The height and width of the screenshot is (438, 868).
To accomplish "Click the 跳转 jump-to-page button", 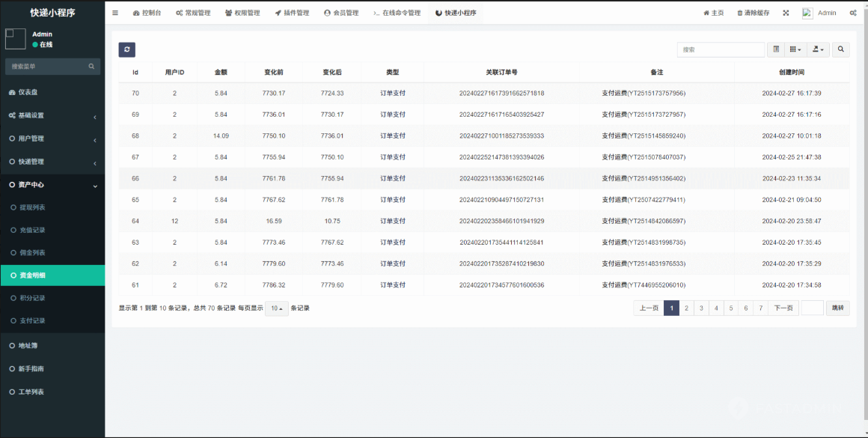I will pos(837,308).
